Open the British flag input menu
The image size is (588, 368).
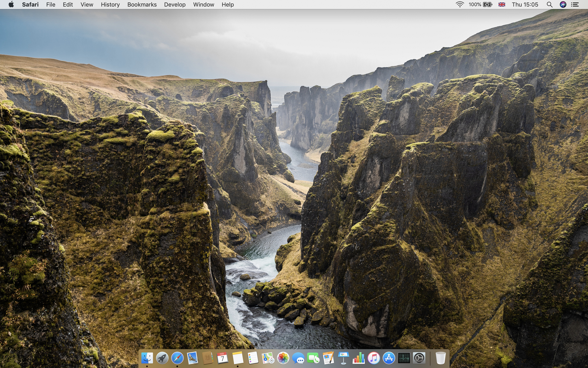[502, 5]
